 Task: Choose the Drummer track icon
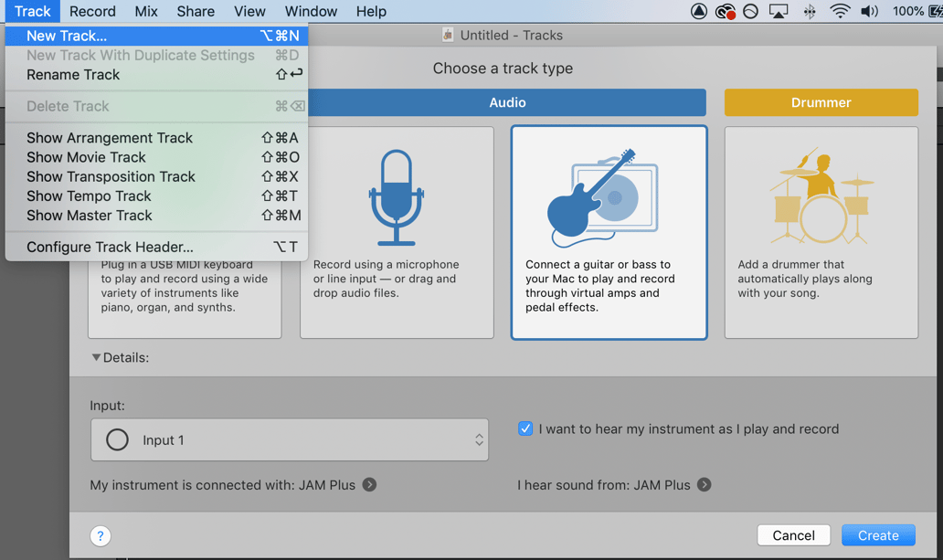(820, 194)
